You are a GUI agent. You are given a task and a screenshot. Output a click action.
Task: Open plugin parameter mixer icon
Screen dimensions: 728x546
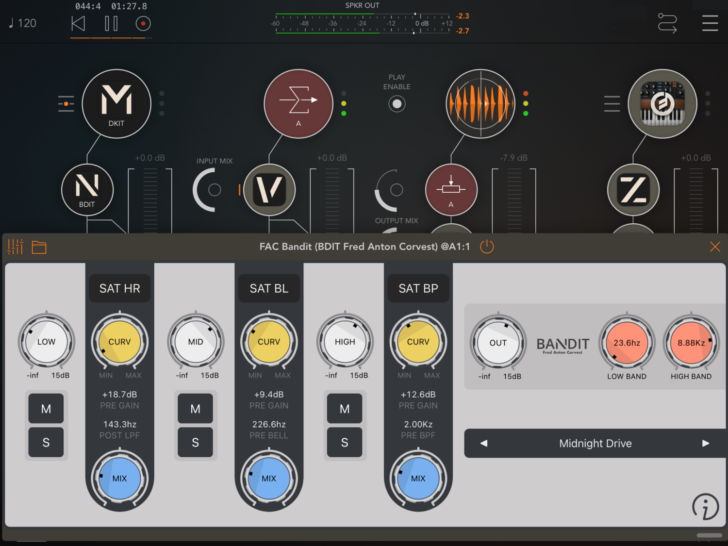[15, 247]
